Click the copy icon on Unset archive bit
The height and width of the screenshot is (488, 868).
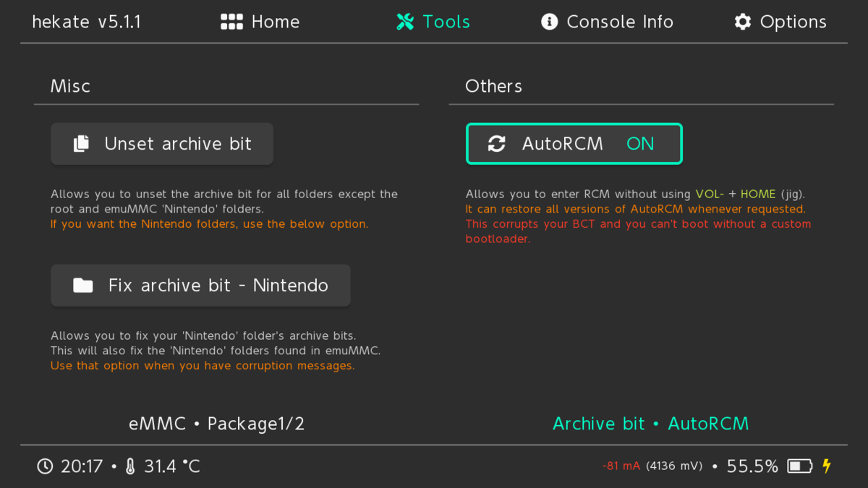click(x=82, y=144)
